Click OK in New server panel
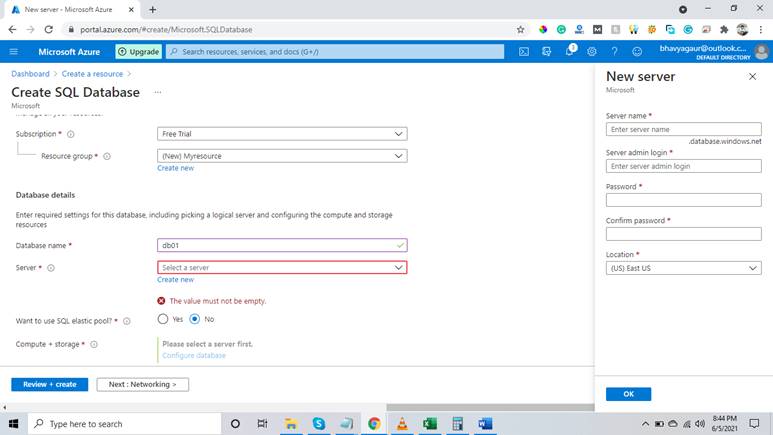Viewport: 773px width, 435px height. (628, 394)
